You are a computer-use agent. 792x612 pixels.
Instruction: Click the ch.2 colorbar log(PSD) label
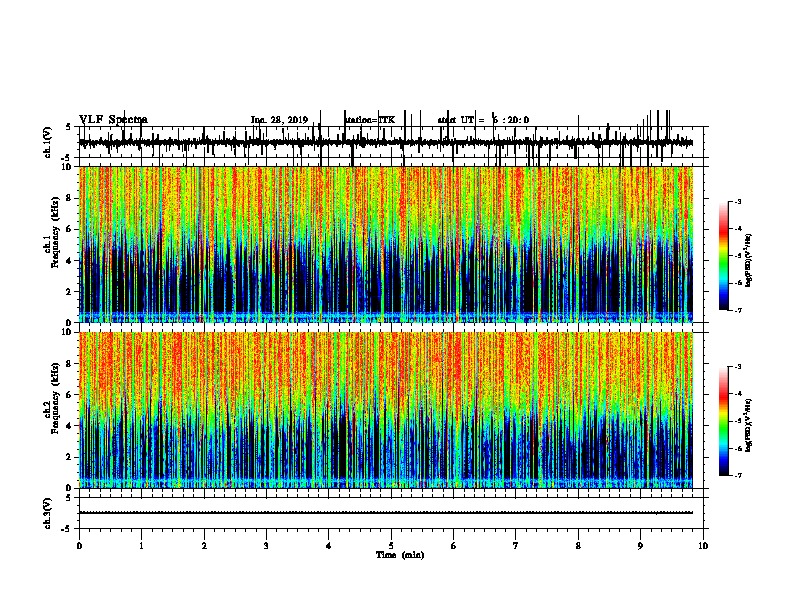point(748,426)
